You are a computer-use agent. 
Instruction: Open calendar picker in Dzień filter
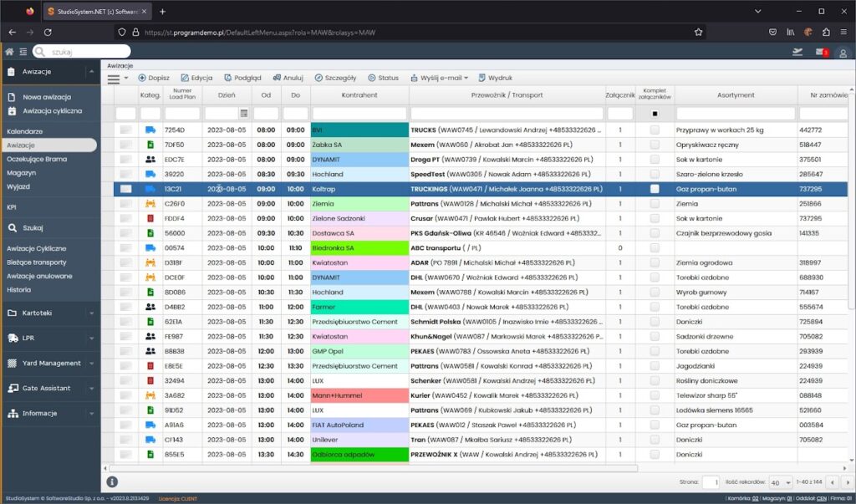click(244, 113)
